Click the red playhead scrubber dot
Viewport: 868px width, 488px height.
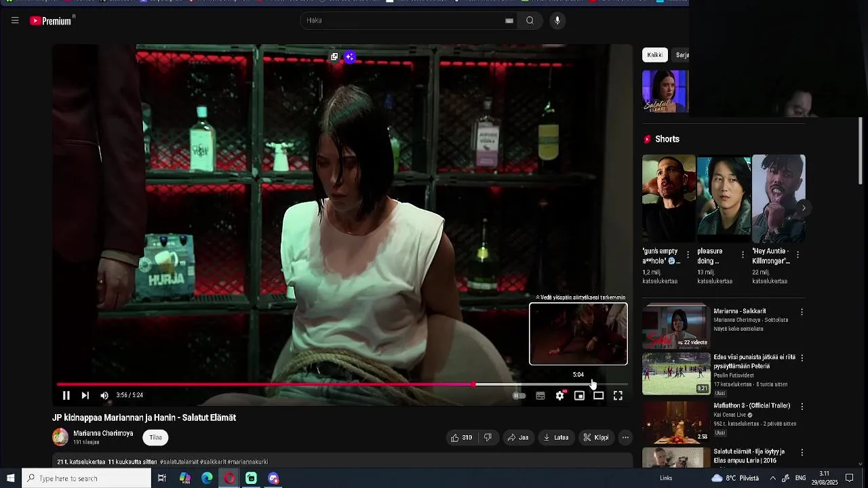point(474,384)
